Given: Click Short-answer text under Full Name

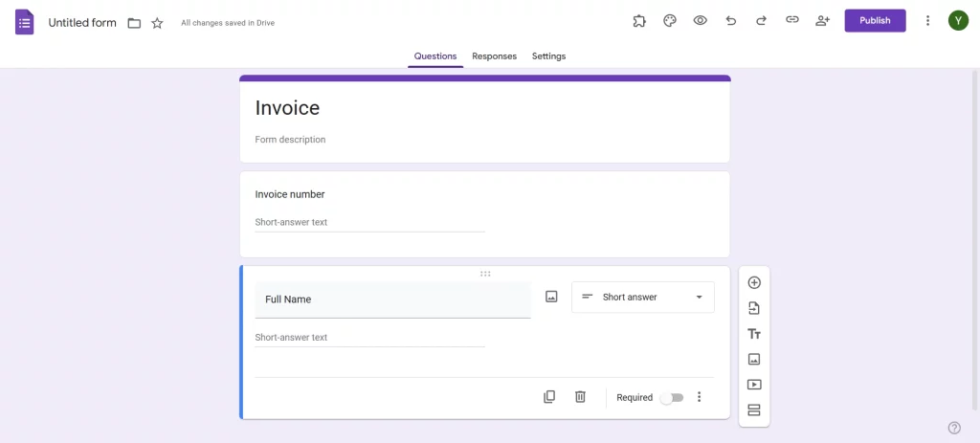Looking at the screenshot, I should coord(291,338).
